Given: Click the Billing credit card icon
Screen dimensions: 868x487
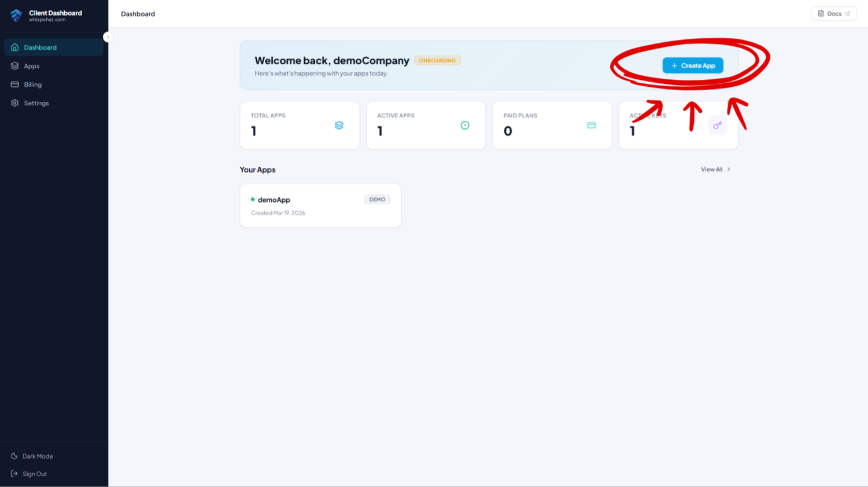Looking at the screenshot, I should (14, 84).
